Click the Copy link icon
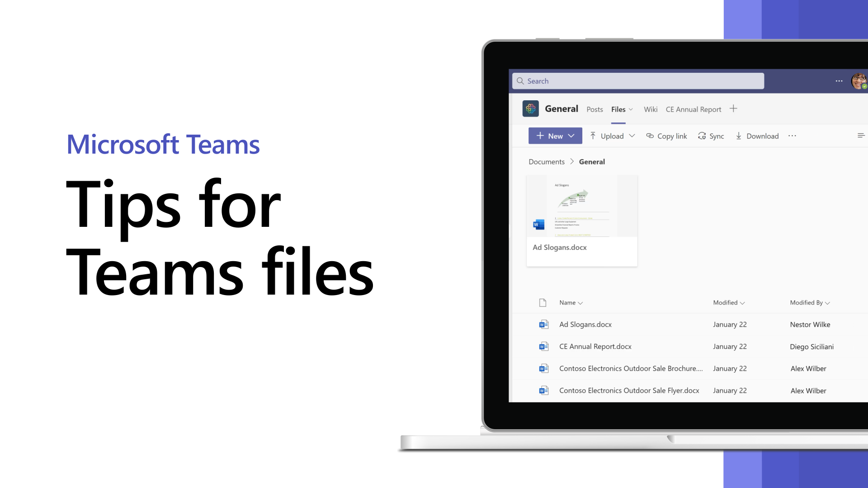 [650, 136]
